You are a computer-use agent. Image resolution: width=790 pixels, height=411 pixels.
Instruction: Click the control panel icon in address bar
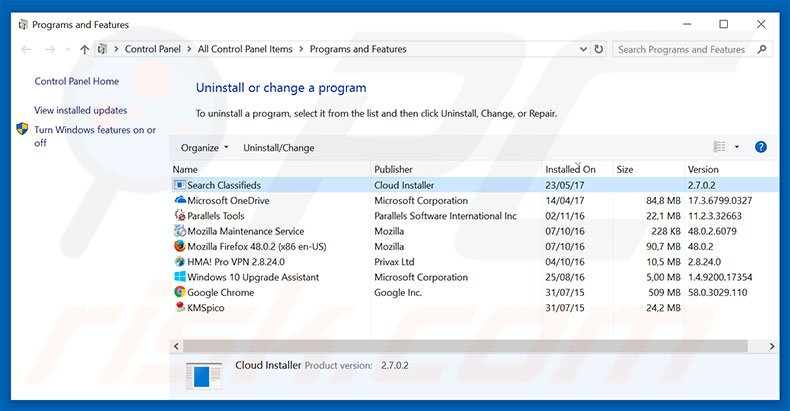coord(102,49)
